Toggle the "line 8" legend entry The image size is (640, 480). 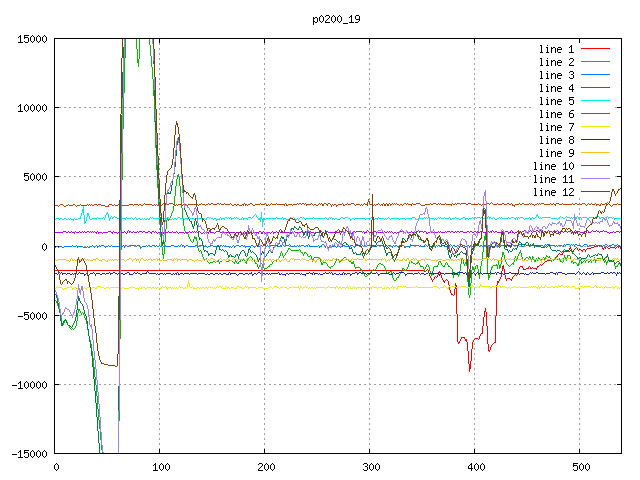[x=556, y=140]
